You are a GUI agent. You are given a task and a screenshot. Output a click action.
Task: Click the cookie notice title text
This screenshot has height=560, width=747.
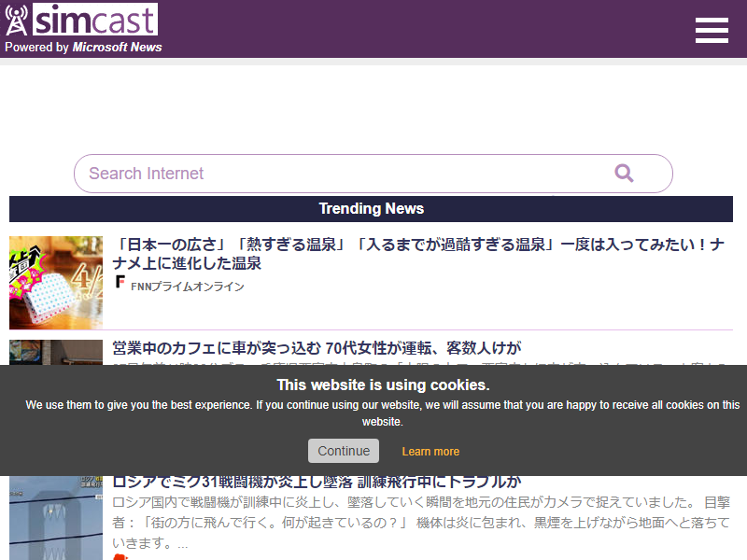coord(383,385)
